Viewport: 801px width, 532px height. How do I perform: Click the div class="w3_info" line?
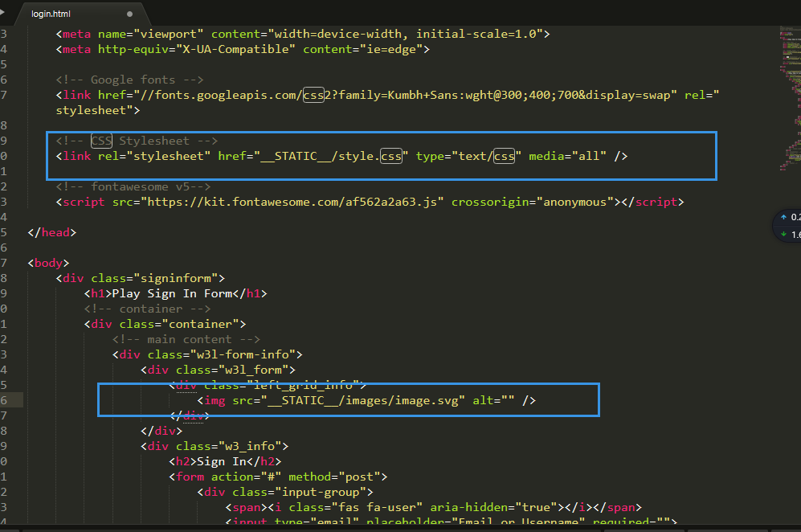[215, 447]
